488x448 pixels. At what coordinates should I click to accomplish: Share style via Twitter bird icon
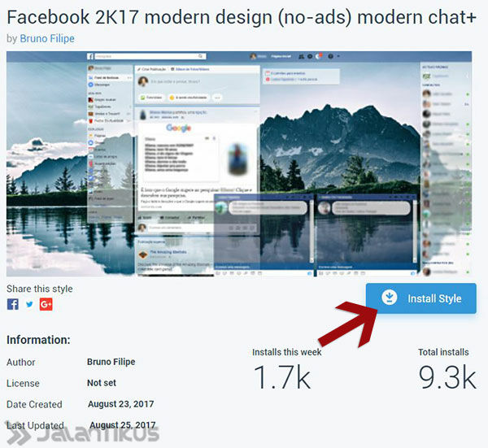click(29, 304)
